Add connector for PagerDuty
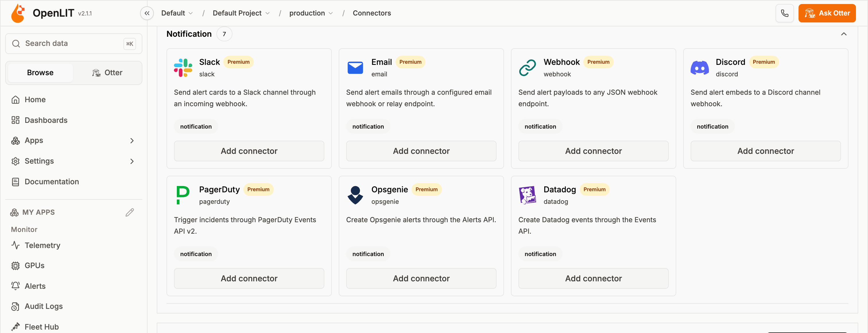868x333 pixels. tap(249, 278)
